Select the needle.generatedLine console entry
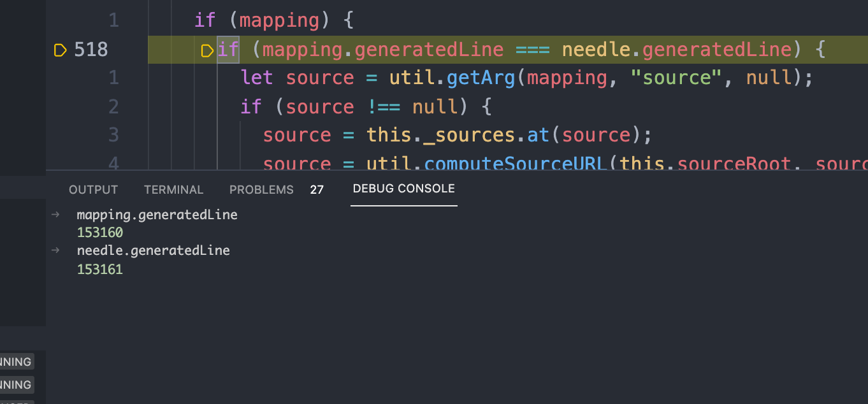 point(153,250)
